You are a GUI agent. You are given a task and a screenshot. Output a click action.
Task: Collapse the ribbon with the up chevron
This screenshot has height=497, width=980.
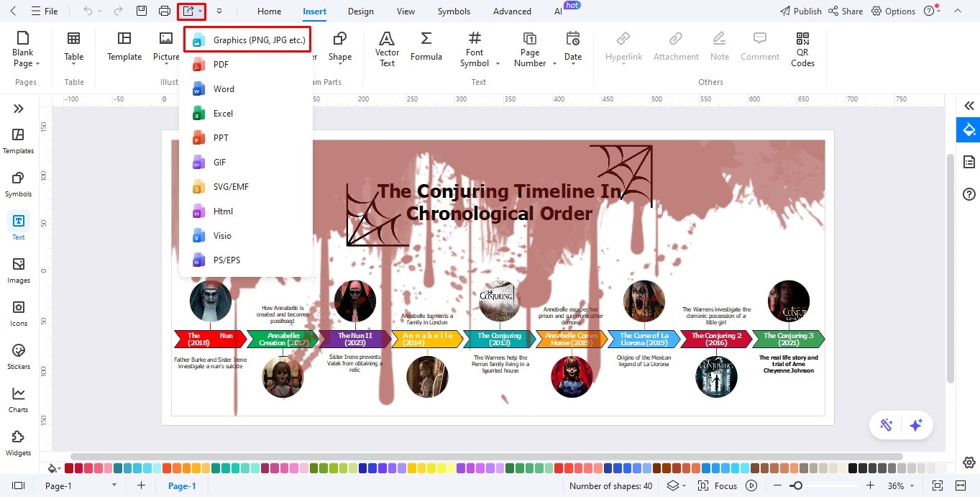[x=957, y=11]
